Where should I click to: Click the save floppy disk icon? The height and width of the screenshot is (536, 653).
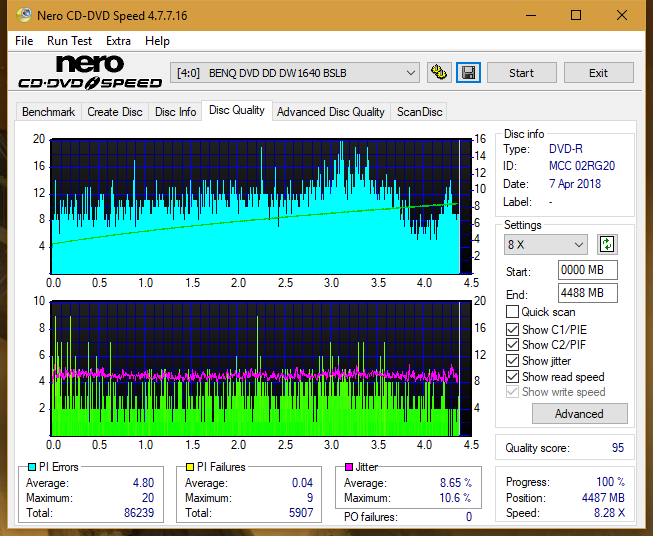(469, 73)
